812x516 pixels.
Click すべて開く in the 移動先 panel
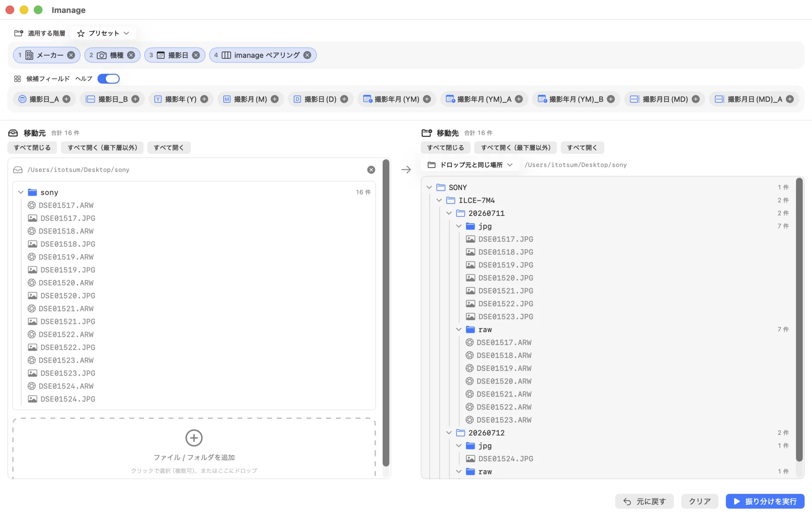(582, 148)
